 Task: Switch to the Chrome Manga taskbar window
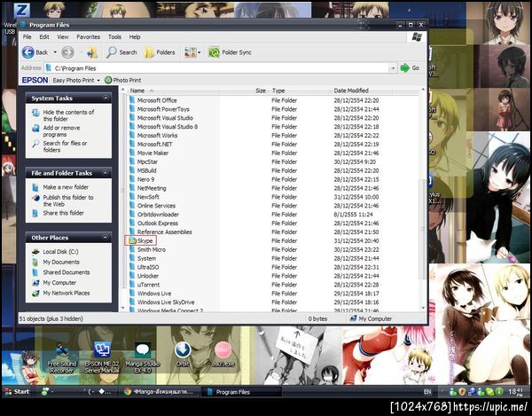[159, 392]
